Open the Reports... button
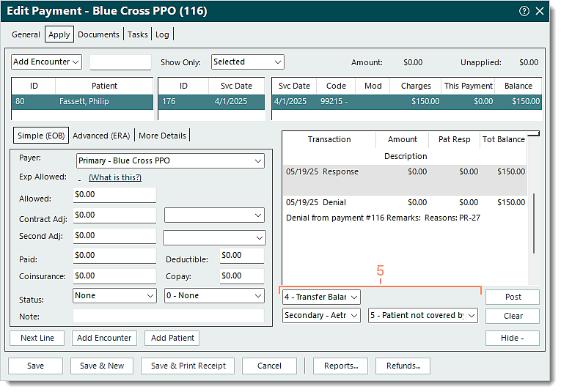The image size is (561, 392). (x=340, y=366)
